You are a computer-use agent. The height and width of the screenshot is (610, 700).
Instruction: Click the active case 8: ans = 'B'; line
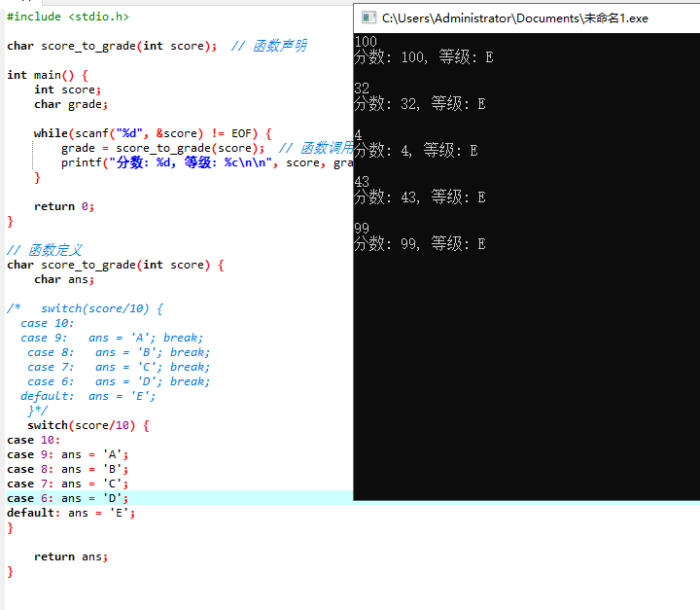click(x=67, y=469)
